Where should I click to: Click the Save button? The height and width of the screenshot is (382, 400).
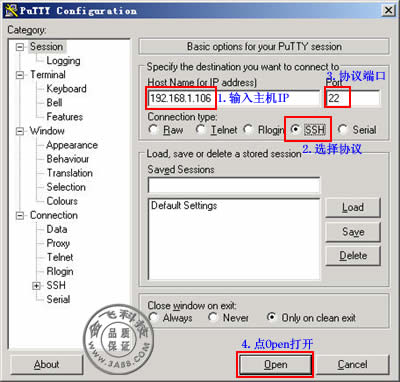coord(353,232)
